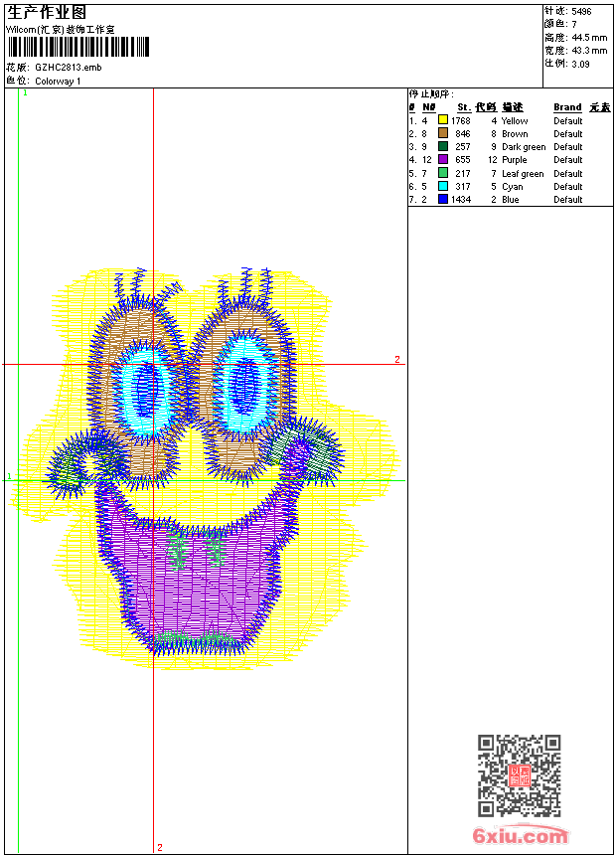Click the embroidered smiley face design preview
This screenshot has width=616, height=855.
point(205,468)
